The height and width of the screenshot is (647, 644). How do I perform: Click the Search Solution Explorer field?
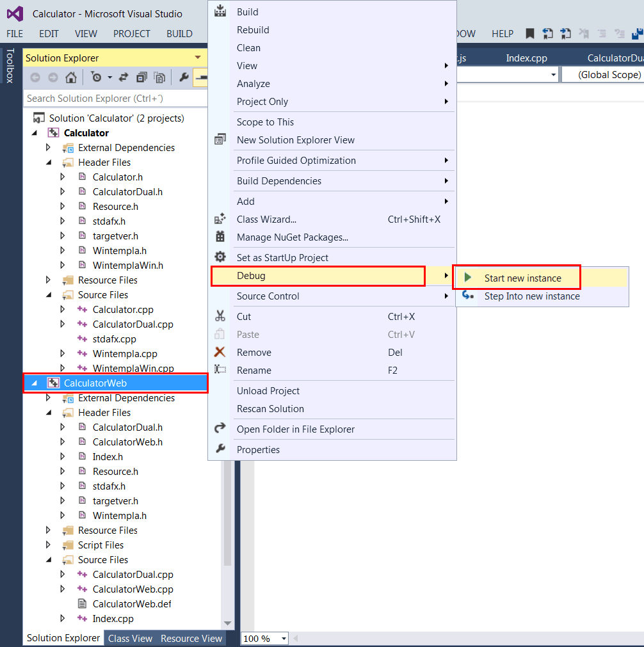point(116,98)
